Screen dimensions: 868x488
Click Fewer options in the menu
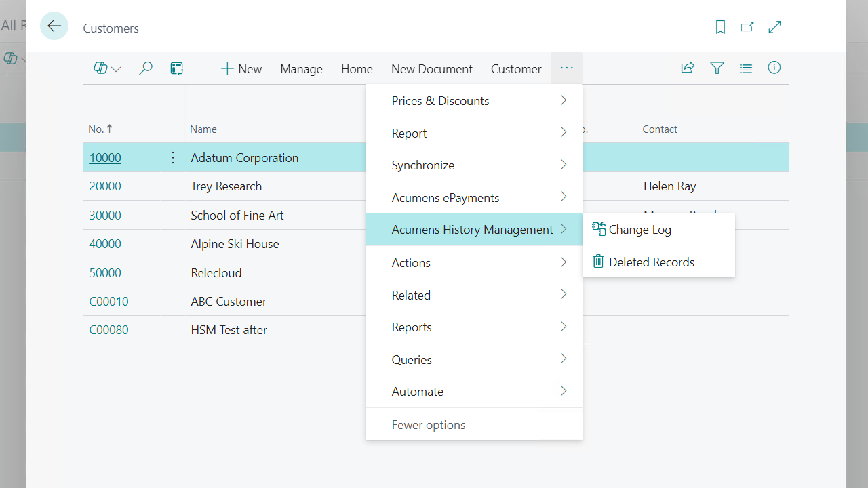pos(429,425)
